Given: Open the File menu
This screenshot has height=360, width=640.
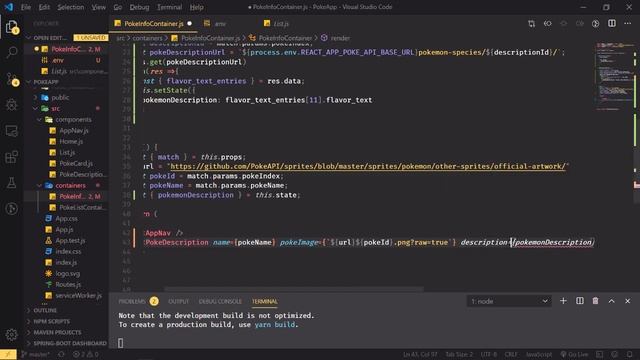Looking at the screenshot, I should click(26, 7).
